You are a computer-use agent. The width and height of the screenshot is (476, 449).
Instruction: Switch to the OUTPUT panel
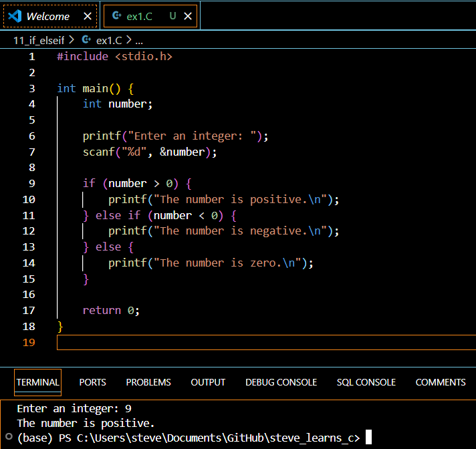pos(208,382)
